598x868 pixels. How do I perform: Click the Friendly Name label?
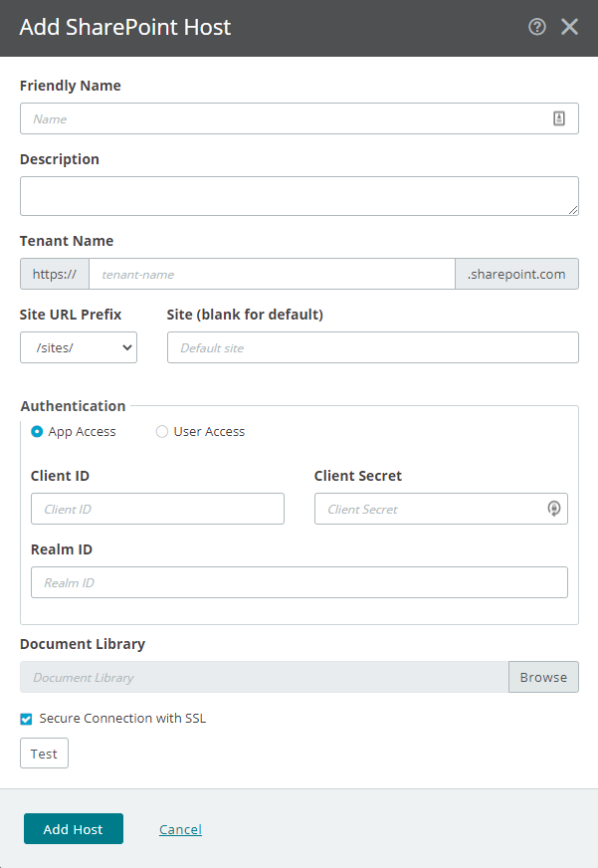(71, 86)
